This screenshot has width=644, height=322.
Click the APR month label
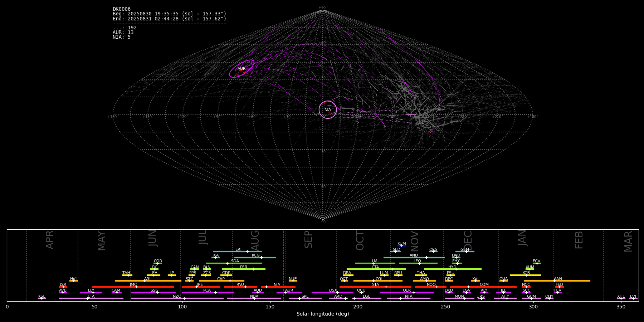50,240
